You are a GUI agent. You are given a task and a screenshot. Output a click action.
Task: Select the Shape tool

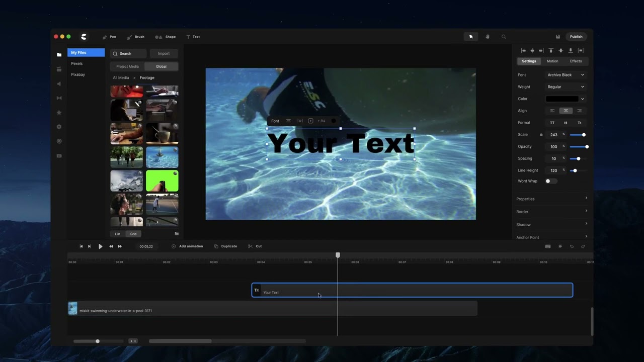(166, 37)
